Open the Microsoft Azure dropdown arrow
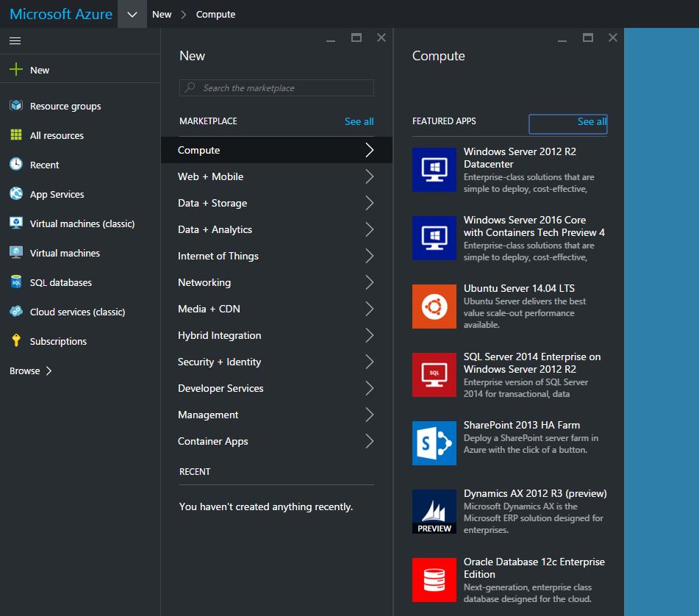This screenshot has height=616, width=699. pos(132,14)
